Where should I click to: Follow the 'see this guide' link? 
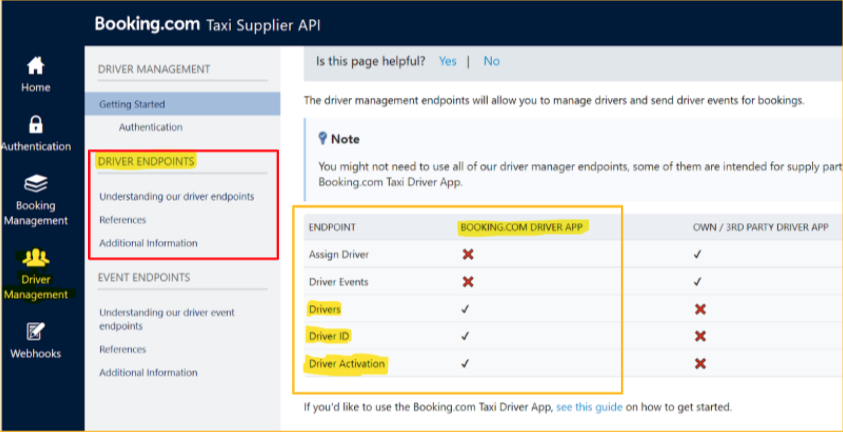click(x=589, y=407)
